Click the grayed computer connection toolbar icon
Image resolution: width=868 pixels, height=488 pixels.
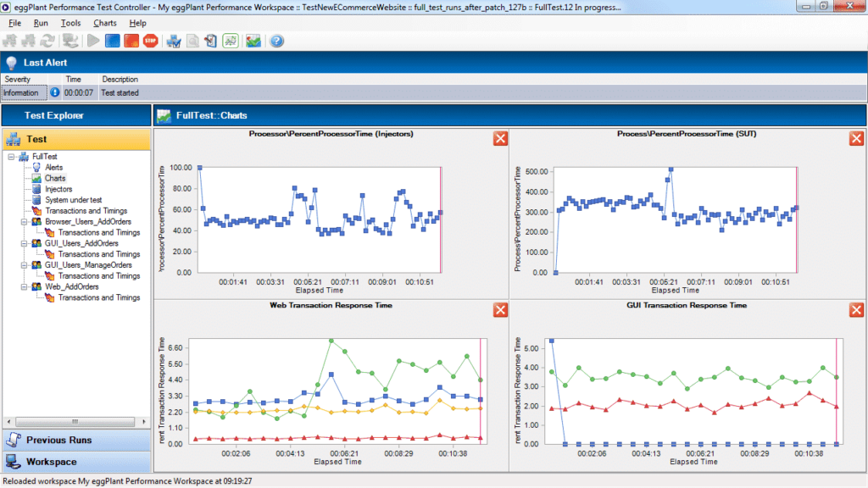click(70, 41)
